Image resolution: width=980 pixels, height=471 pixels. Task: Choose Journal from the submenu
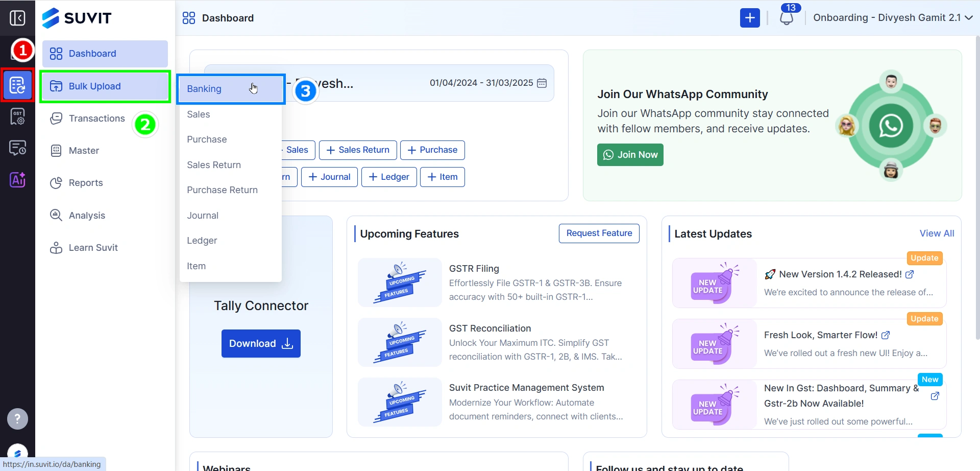(231, 216)
